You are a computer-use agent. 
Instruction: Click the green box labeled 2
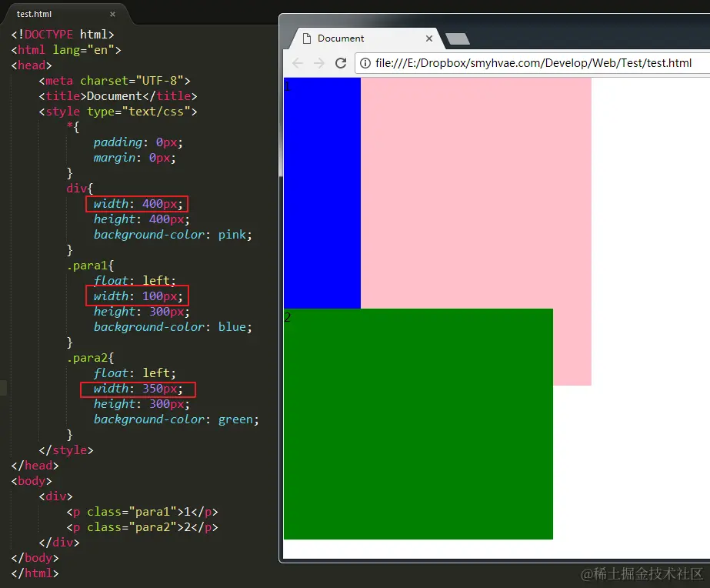pyautogui.click(x=418, y=424)
